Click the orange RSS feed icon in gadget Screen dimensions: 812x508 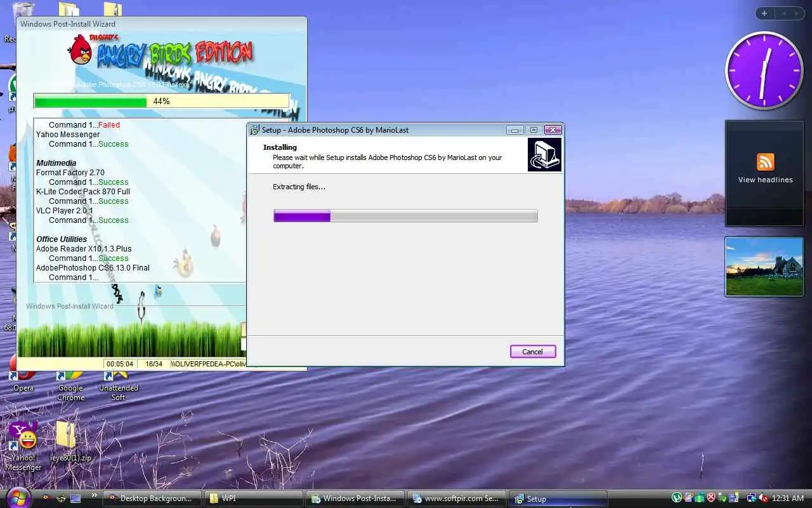click(x=766, y=162)
